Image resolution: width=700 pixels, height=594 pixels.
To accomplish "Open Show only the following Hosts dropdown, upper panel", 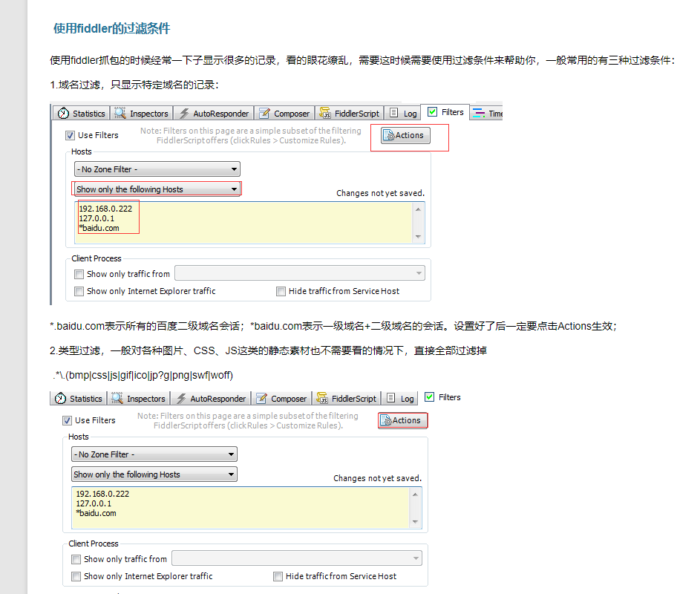I will [157, 189].
